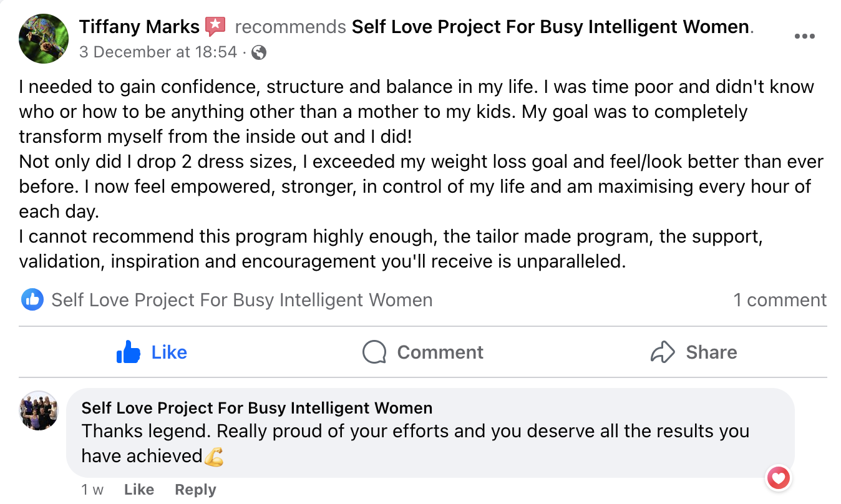Image resolution: width=841 pixels, height=504 pixels.
Task: Click the blue thumbs-up reaction count icon
Action: coord(32,300)
